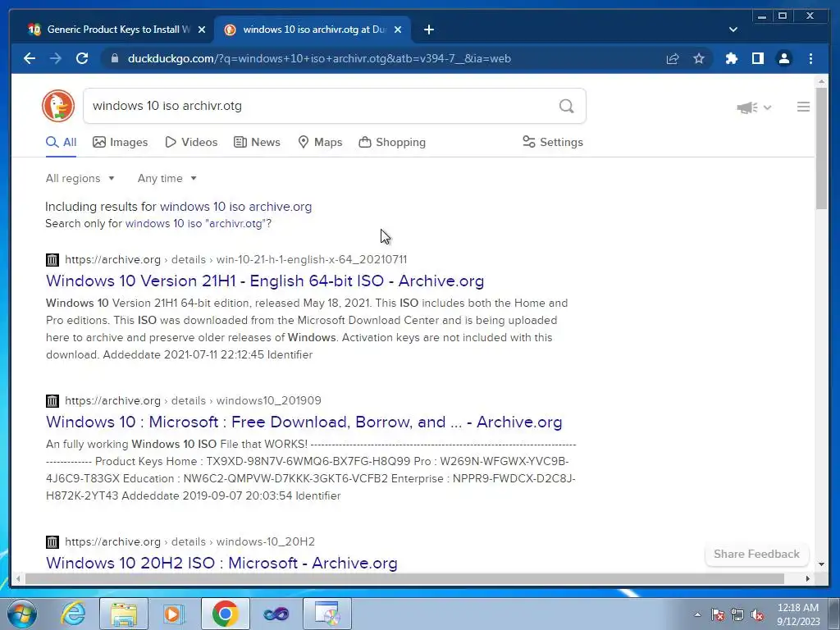Launch Internet Explorer from taskbar

pos(73,614)
